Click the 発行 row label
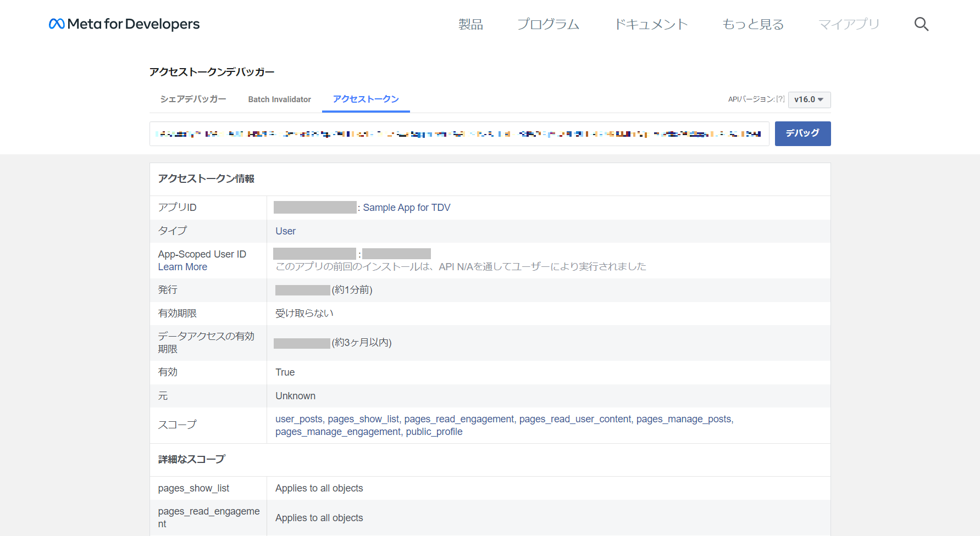This screenshot has width=980, height=536. point(168,289)
